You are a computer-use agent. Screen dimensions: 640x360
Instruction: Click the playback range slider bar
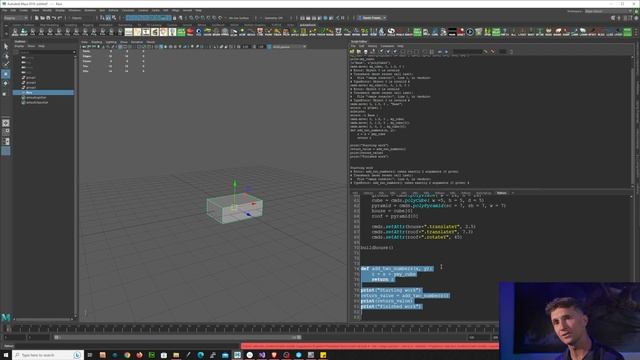(178, 338)
